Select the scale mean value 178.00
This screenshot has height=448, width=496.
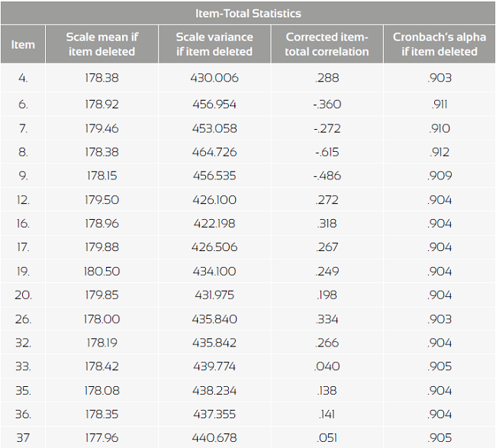101,319
